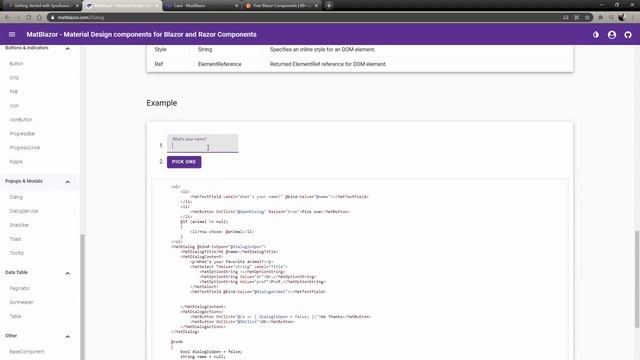Click the browser reload button
The image size is (640, 360).
[29, 18]
